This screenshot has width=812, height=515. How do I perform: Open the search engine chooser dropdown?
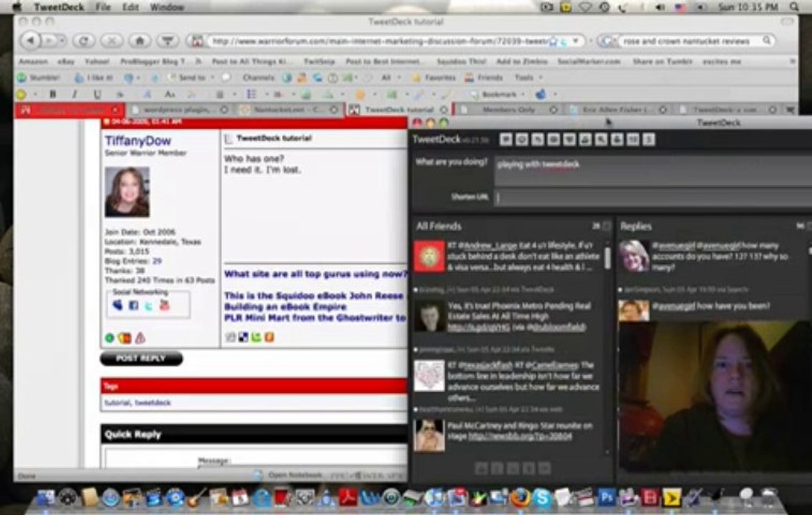pos(607,40)
